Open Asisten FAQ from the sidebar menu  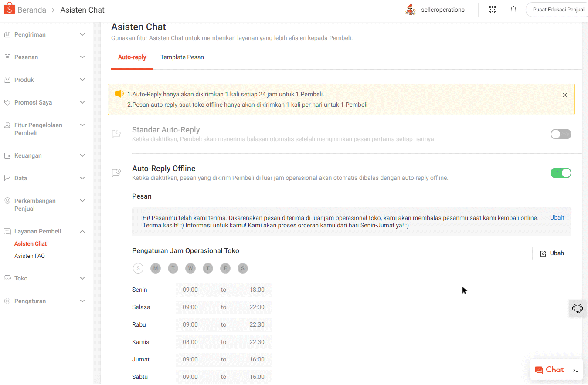tap(30, 256)
